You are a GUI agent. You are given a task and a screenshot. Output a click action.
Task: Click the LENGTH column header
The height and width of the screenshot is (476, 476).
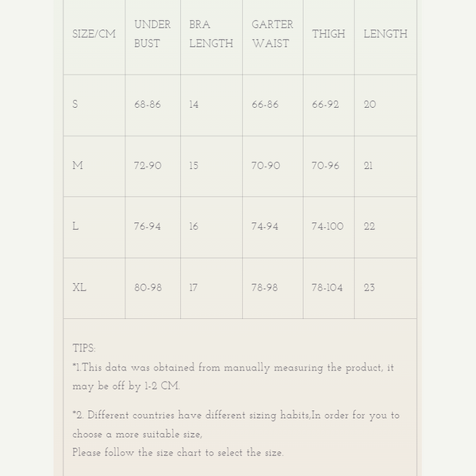[x=385, y=34]
